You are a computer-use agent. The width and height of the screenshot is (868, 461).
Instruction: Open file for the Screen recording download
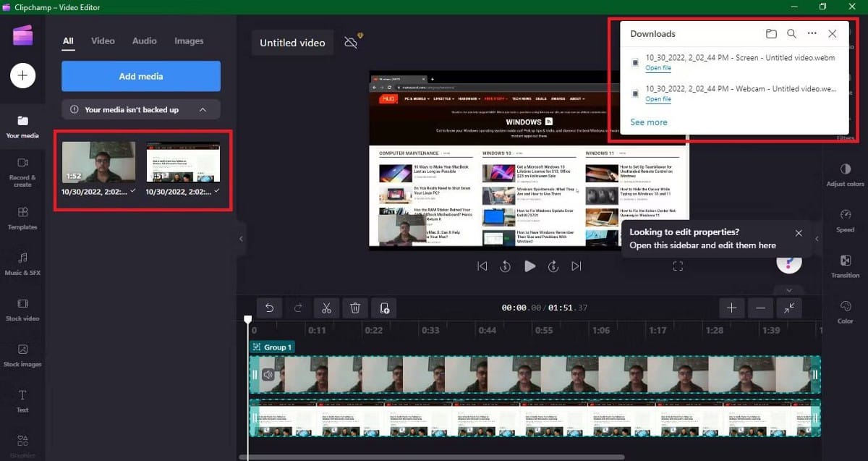pyautogui.click(x=658, y=67)
